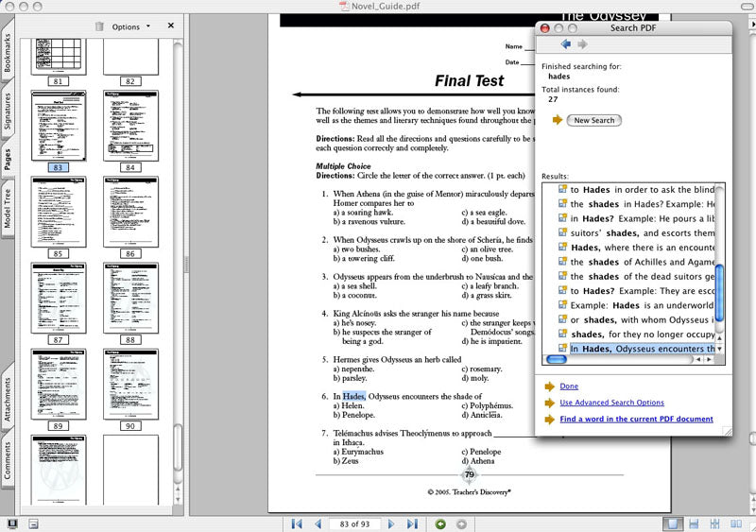Open Use Advanced Search Options link
The image size is (756, 532).
[611, 403]
